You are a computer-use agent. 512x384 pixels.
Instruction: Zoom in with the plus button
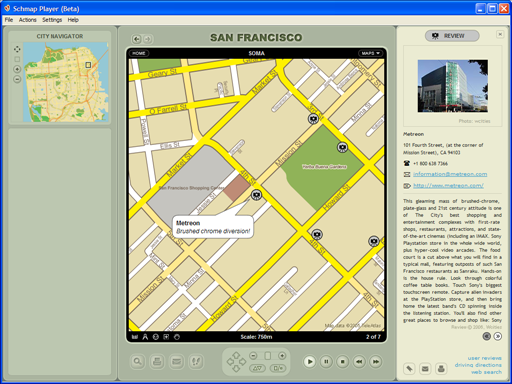tap(282, 356)
